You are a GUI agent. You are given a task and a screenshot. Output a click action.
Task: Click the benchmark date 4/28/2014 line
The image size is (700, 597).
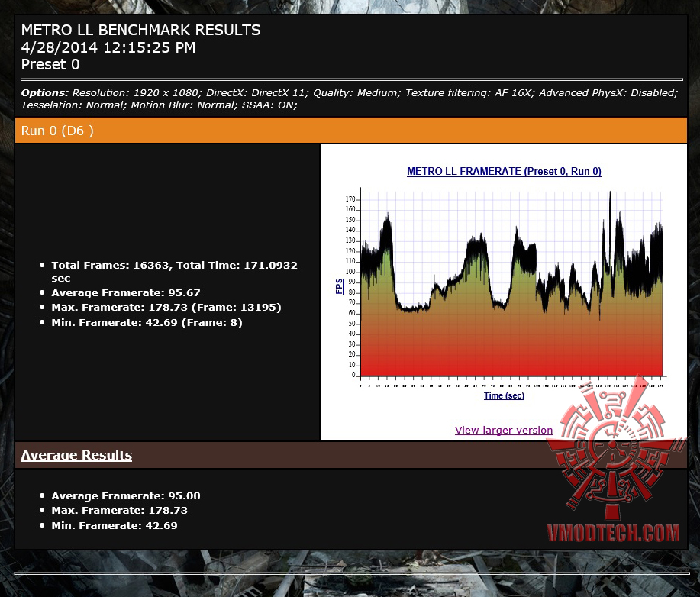(x=108, y=47)
